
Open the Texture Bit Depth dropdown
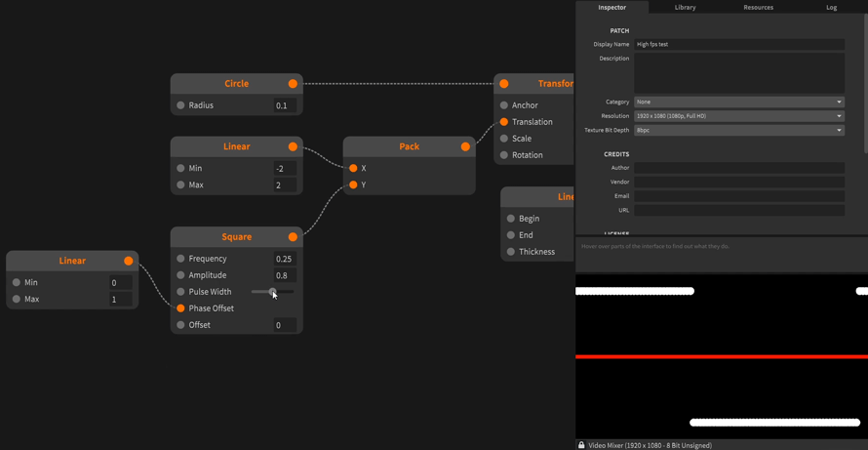[739, 131]
